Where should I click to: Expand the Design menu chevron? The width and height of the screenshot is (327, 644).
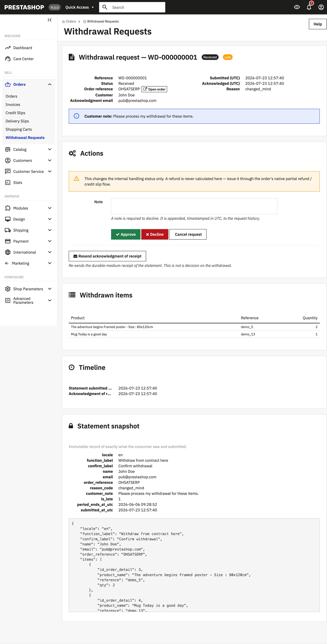tap(50, 219)
